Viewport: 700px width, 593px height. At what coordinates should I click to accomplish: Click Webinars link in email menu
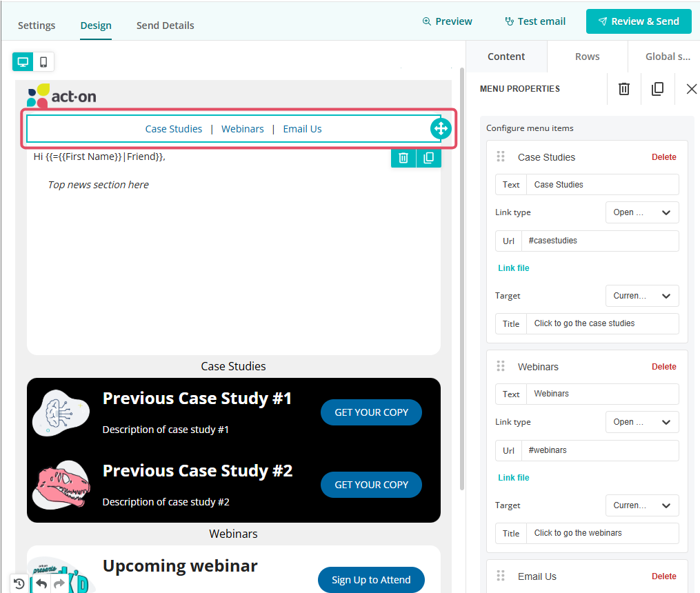click(242, 129)
